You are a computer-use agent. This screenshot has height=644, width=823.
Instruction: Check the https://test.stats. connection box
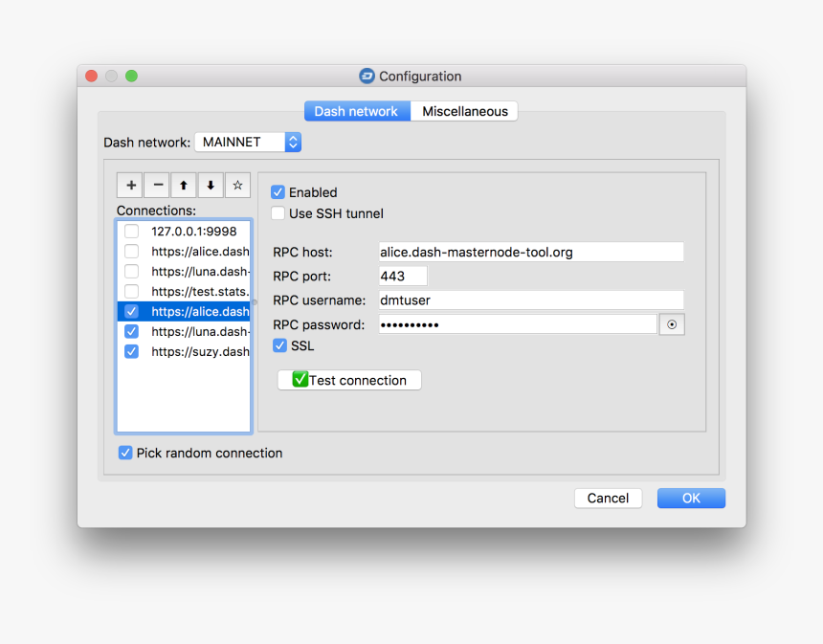tap(132, 291)
